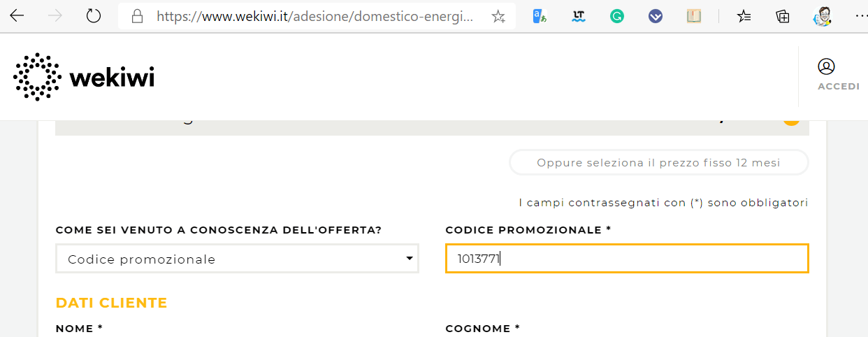868x337 pixels.
Task: Click the ACCEDI user account icon
Action: pyautogui.click(x=827, y=67)
